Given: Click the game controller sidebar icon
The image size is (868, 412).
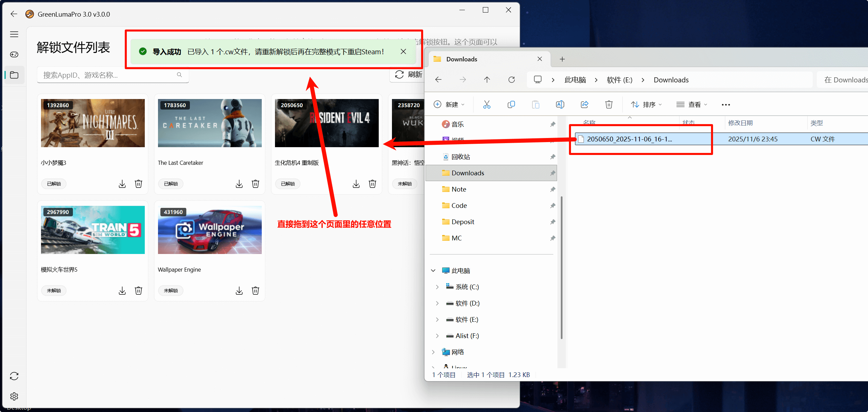Looking at the screenshot, I should (14, 55).
